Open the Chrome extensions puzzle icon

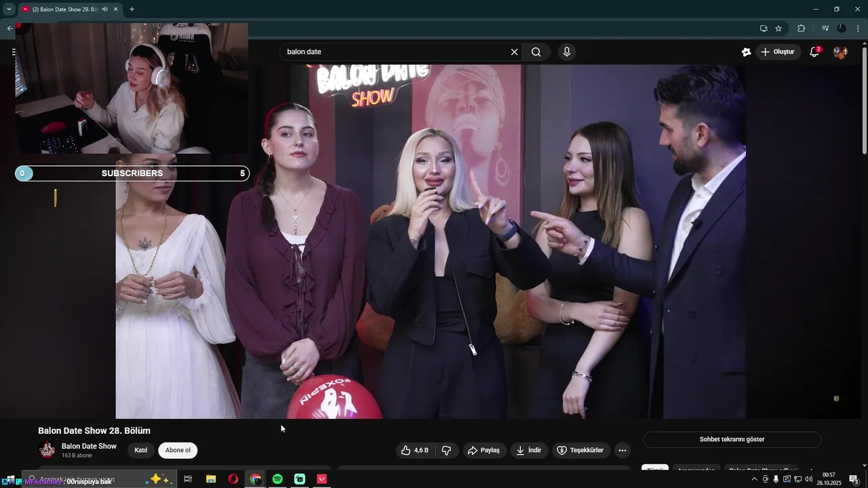(801, 28)
